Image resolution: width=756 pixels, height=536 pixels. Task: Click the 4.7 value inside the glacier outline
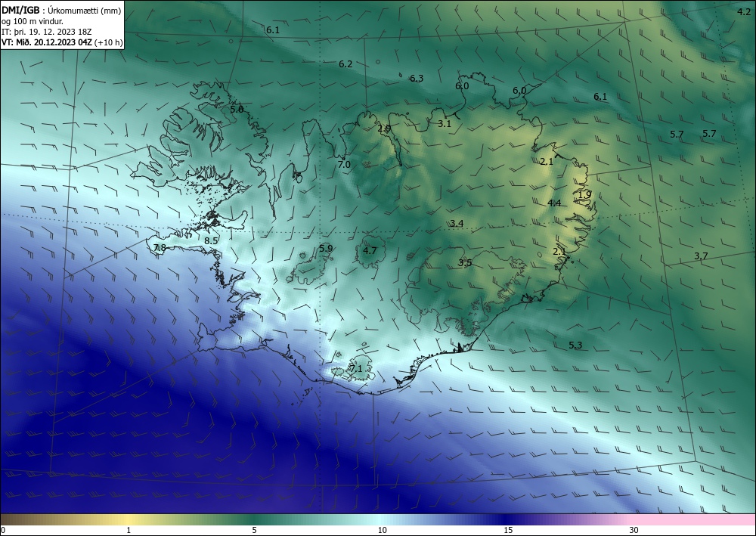pyautogui.click(x=370, y=250)
